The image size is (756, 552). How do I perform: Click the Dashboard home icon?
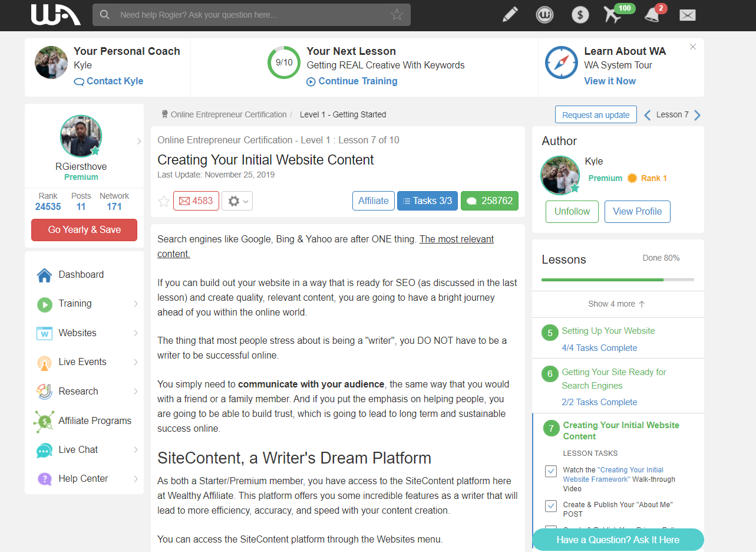pyautogui.click(x=44, y=275)
